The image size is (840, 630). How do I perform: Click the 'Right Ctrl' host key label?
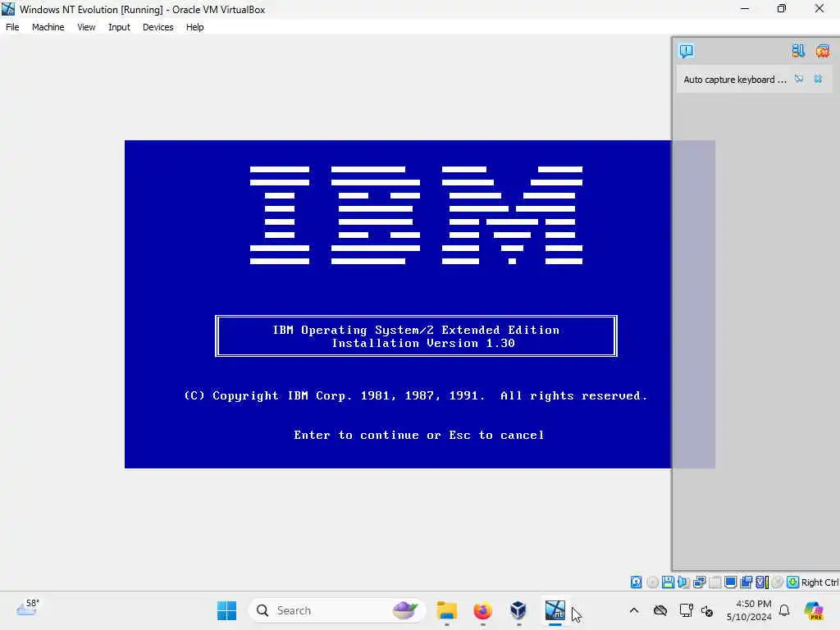(820, 582)
